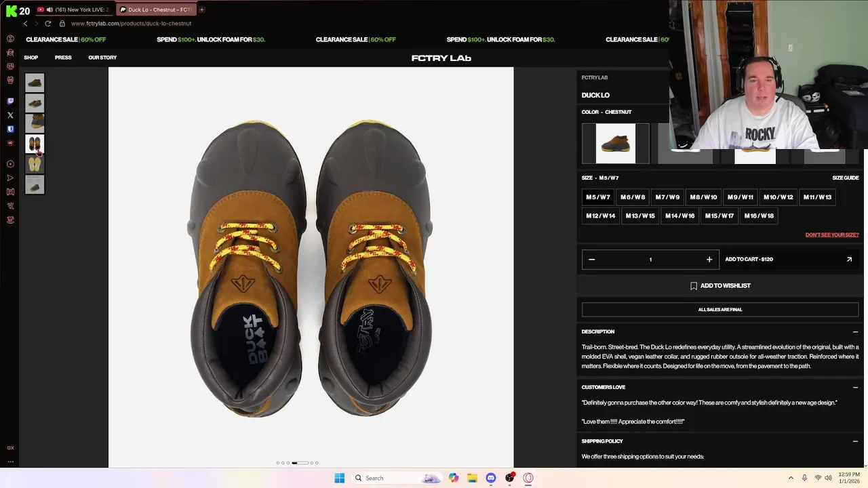Screen dimensions: 868x488
Task: Open the Twitch sidebar icon
Action: coord(10,101)
